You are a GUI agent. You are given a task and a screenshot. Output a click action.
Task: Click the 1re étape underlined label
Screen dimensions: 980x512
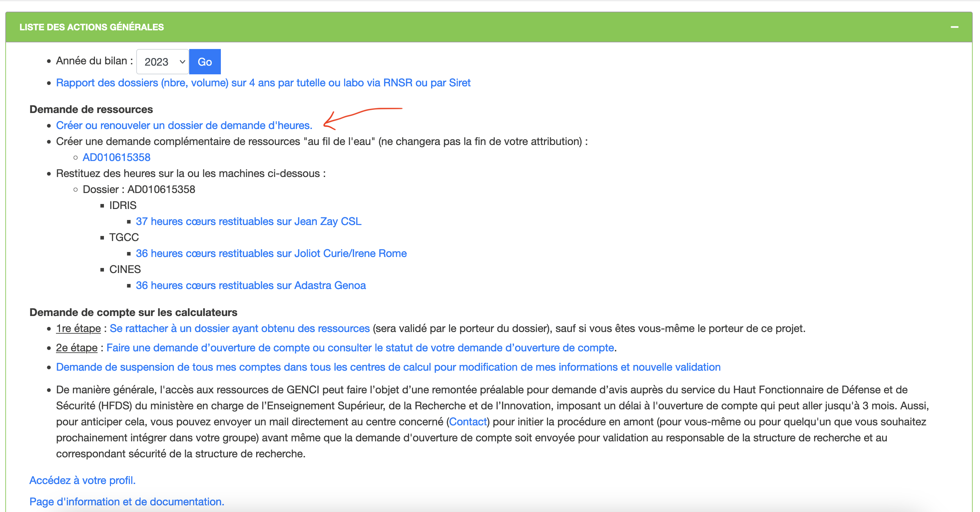click(x=78, y=328)
